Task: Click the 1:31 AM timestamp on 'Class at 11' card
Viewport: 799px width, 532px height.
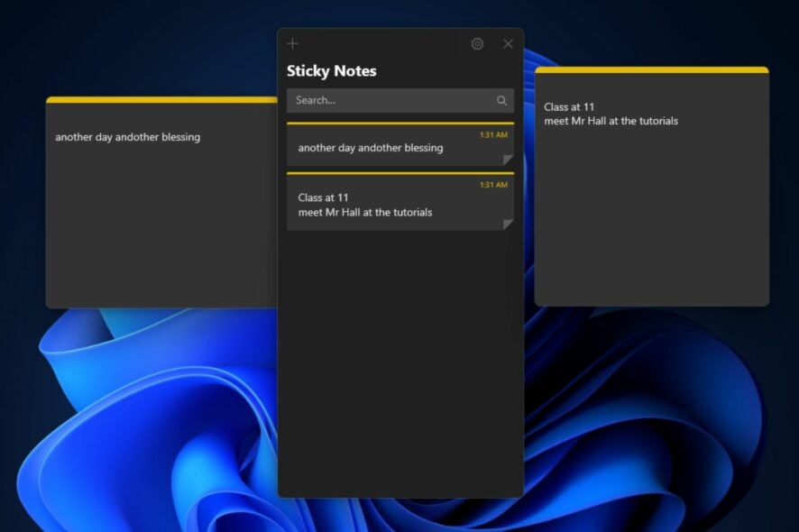Action: click(493, 185)
